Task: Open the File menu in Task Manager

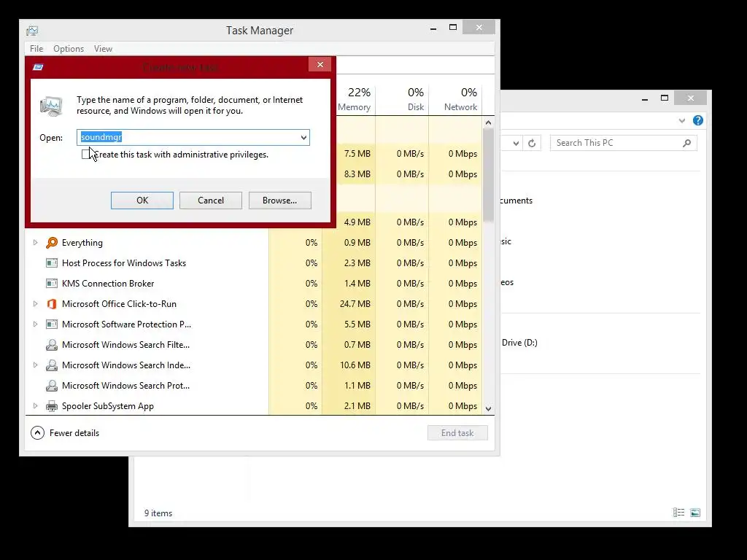Action: pos(36,49)
